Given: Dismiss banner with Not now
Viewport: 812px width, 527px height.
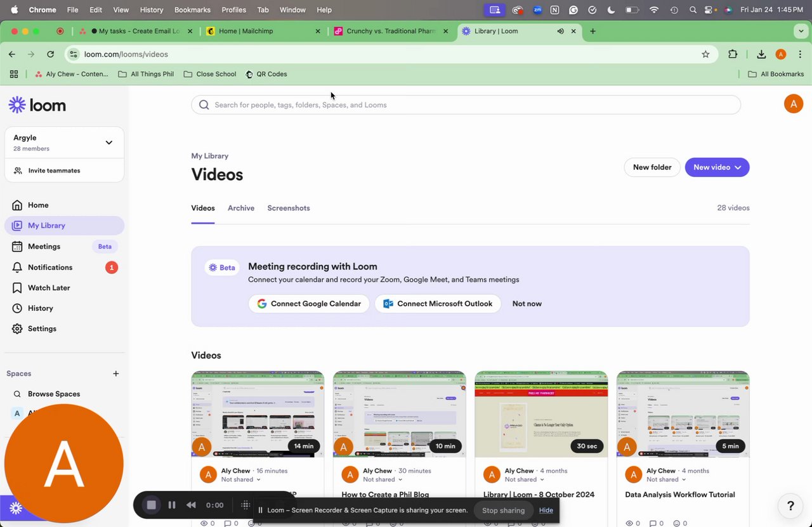Looking at the screenshot, I should (527, 304).
